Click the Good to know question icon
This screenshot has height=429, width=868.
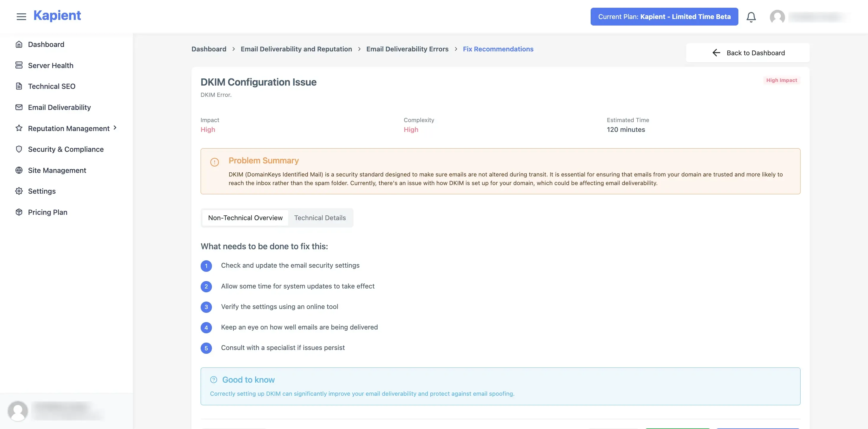point(214,380)
